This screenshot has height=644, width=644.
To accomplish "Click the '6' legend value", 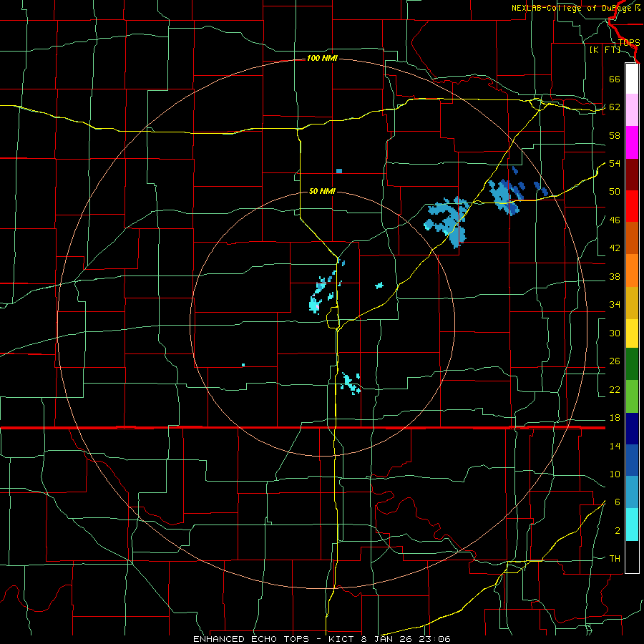I will [617, 502].
